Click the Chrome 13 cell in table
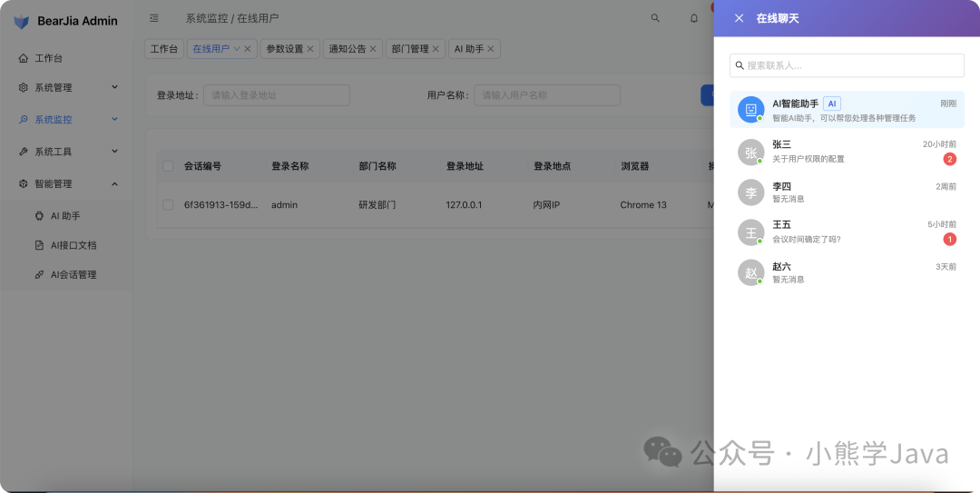Viewport: 980px width, 493px height. [x=643, y=204]
